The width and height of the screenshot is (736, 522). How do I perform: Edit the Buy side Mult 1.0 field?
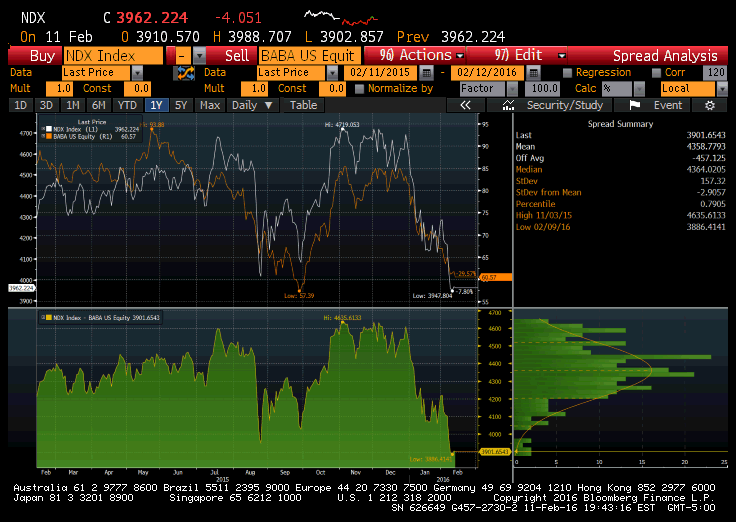point(59,89)
